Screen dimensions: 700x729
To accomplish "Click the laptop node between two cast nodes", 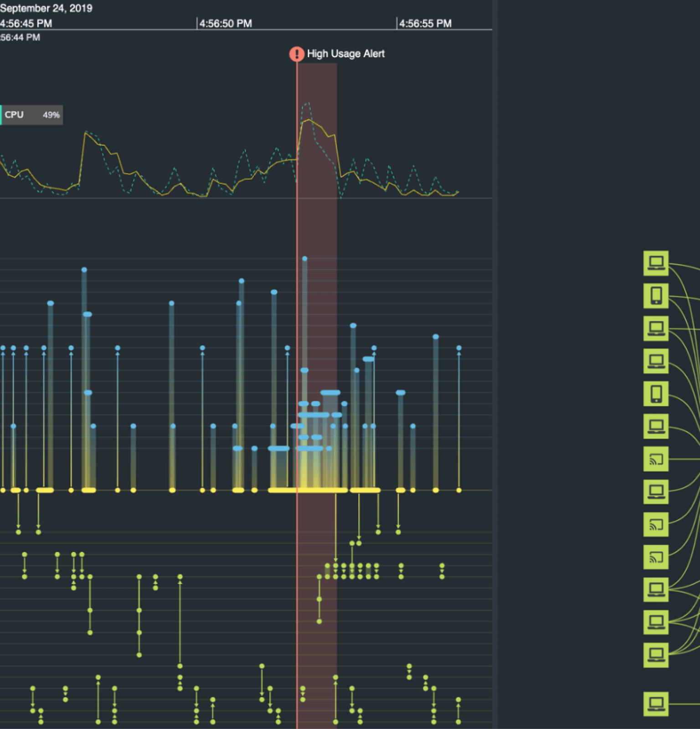I will (x=656, y=492).
